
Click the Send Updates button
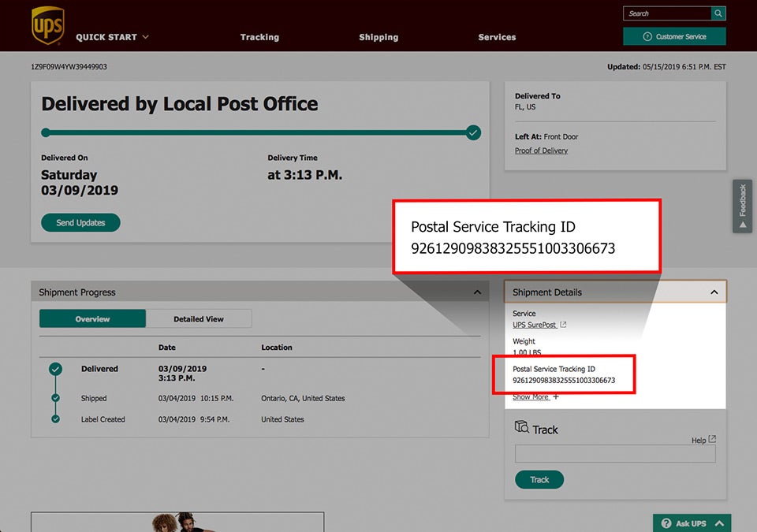click(x=80, y=222)
